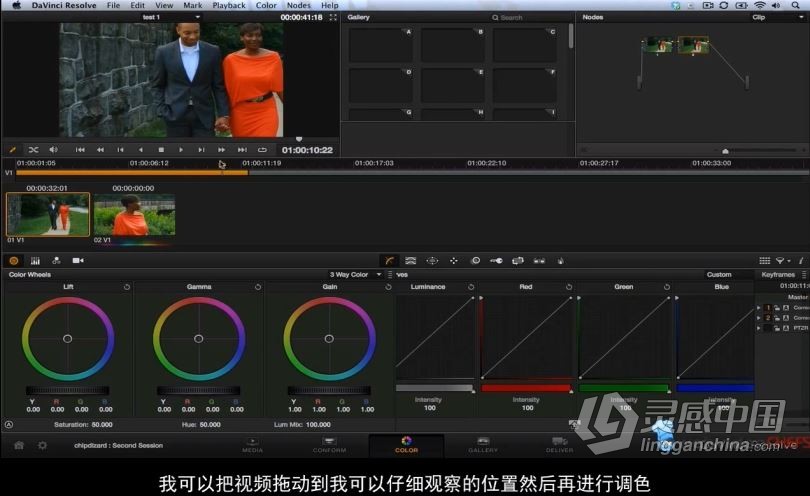Toggle loop playback
Viewport: 810px width, 496px height.
point(262,150)
